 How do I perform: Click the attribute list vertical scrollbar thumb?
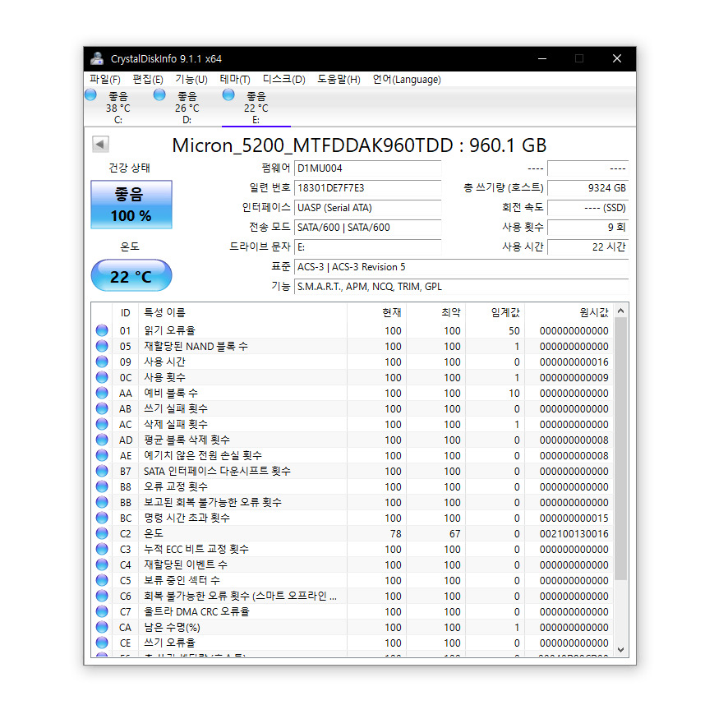[620, 449]
